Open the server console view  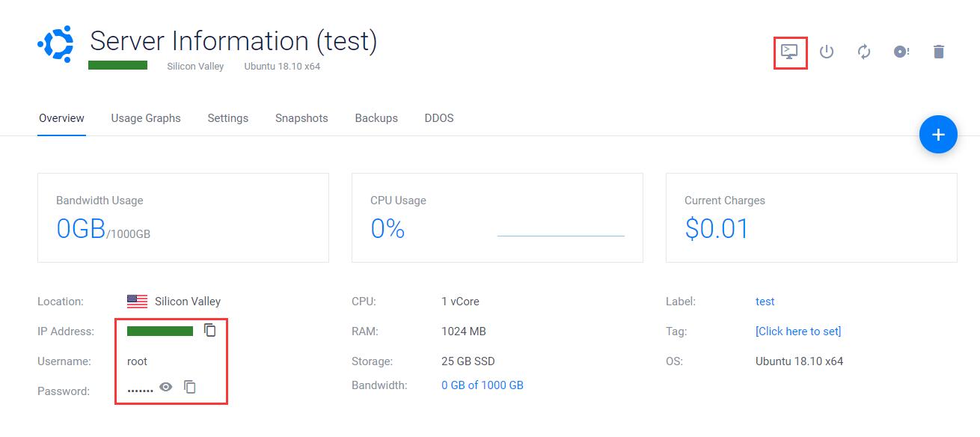789,52
